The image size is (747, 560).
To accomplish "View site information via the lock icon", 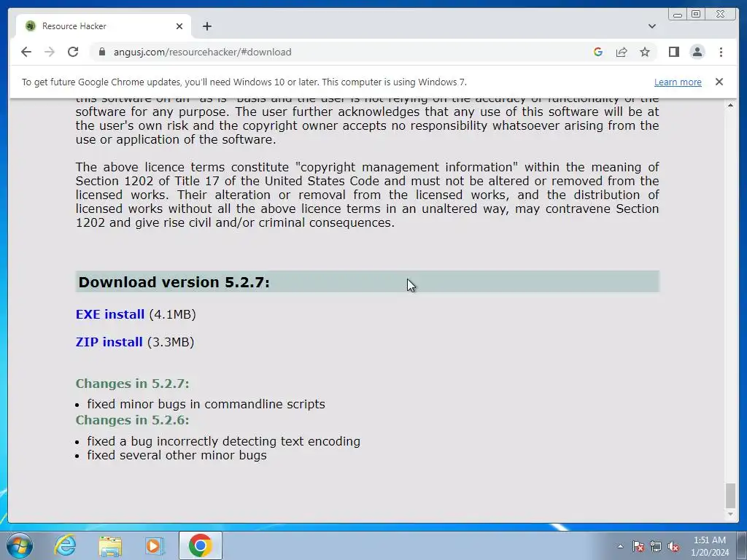I will 101,52.
